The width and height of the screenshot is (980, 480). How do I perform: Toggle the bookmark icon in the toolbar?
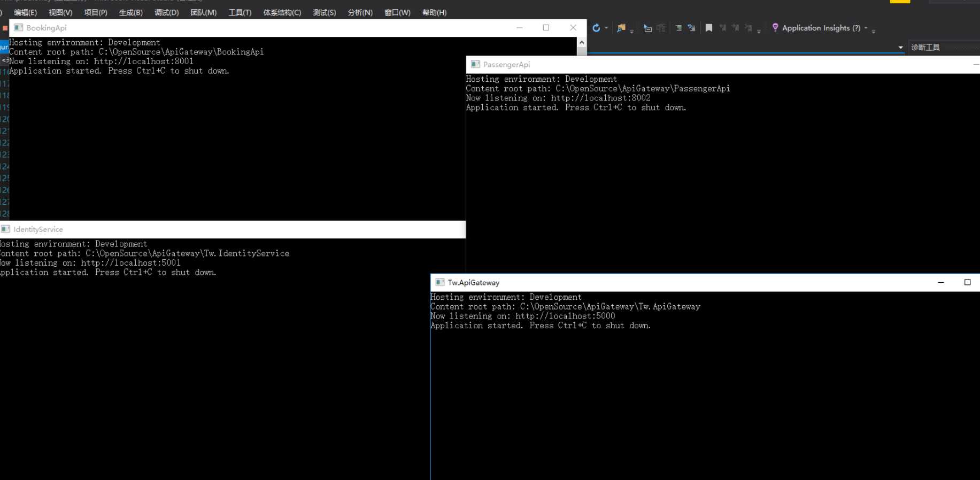pyautogui.click(x=709, y=28)
